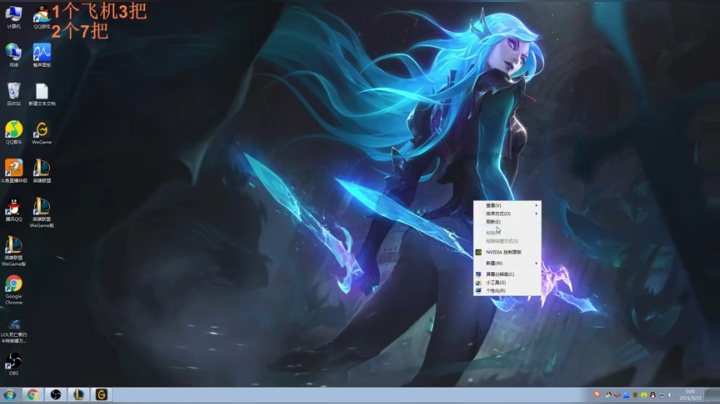The height and width of the screenshot is (404, 720).
Task: Click the red Sogou tray icon
Action: tap(597, 394)
